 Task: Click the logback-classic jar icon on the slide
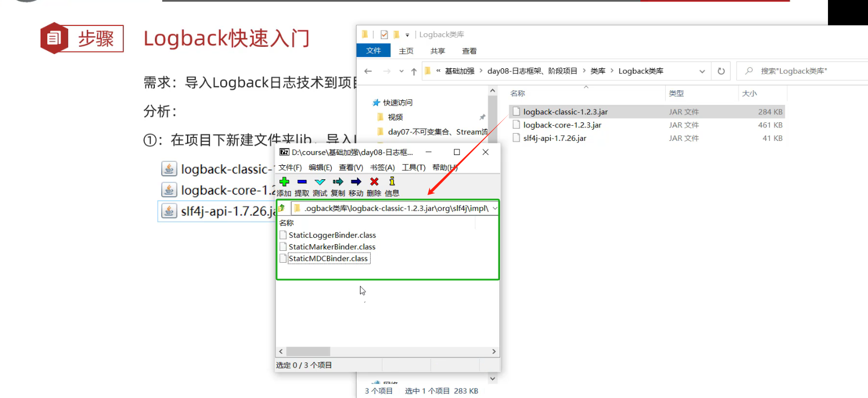(168, 169)
